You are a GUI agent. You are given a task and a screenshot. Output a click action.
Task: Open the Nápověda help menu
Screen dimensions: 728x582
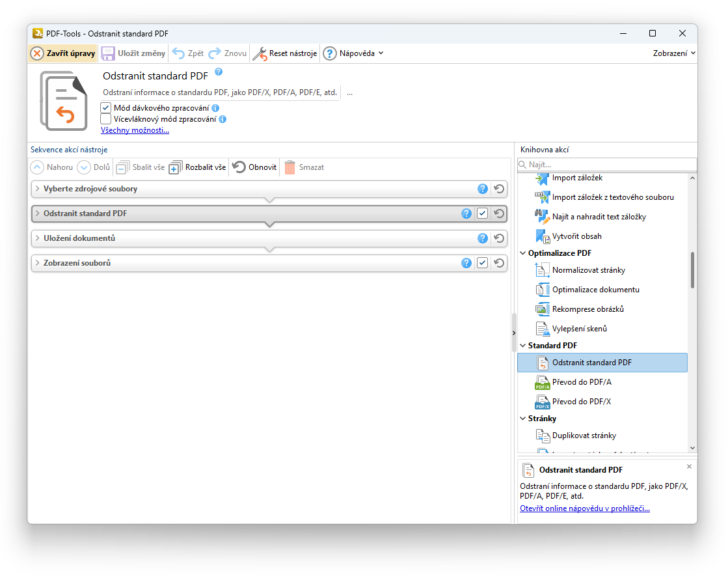coord(353,53)
